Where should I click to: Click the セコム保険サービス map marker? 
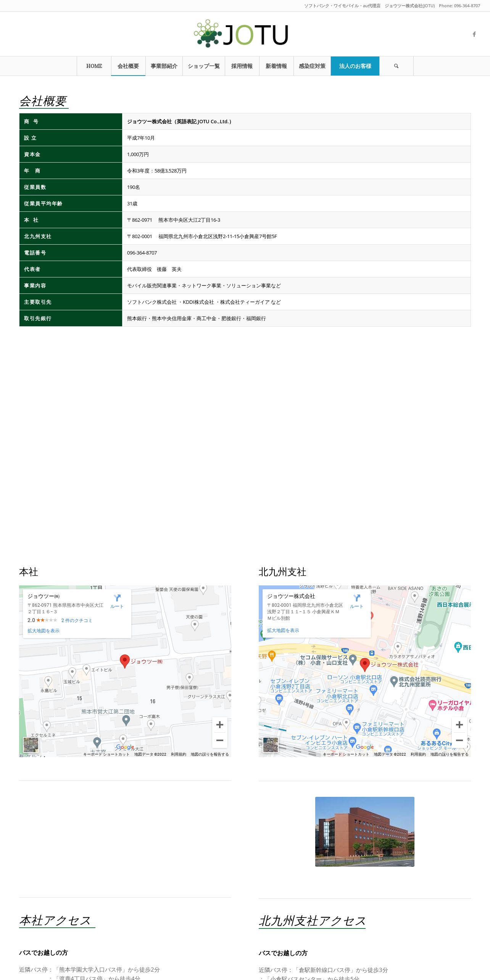click(353, 659)
